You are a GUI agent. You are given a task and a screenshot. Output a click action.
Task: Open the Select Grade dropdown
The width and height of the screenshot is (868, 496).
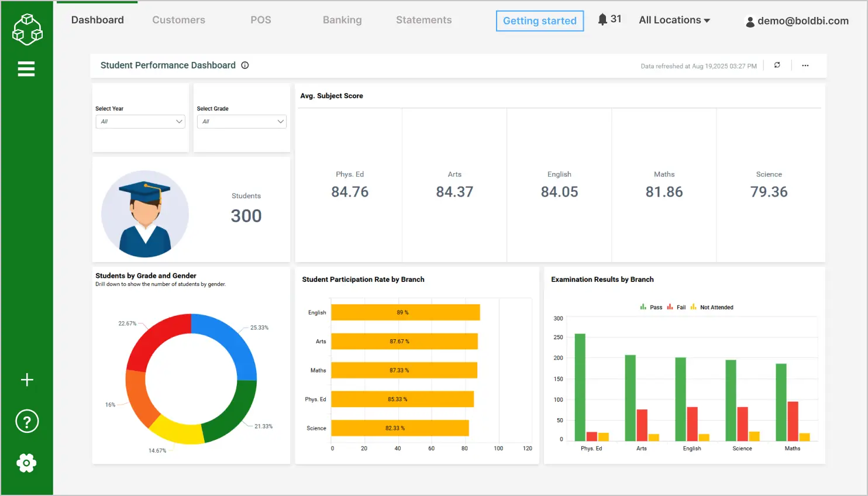[242, 122]
